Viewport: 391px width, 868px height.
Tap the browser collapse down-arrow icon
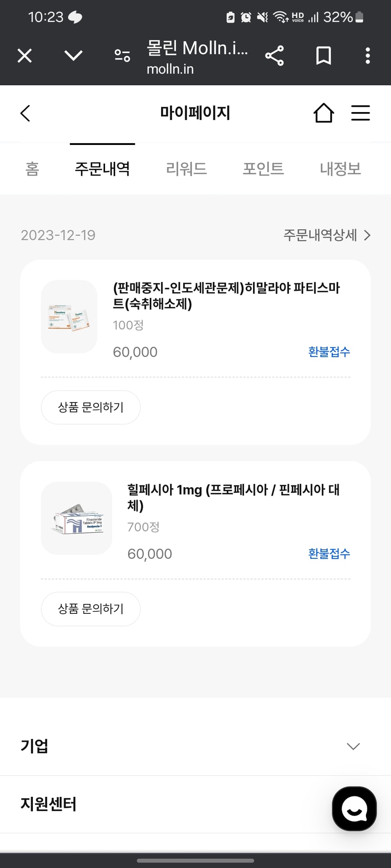[73, 56]
